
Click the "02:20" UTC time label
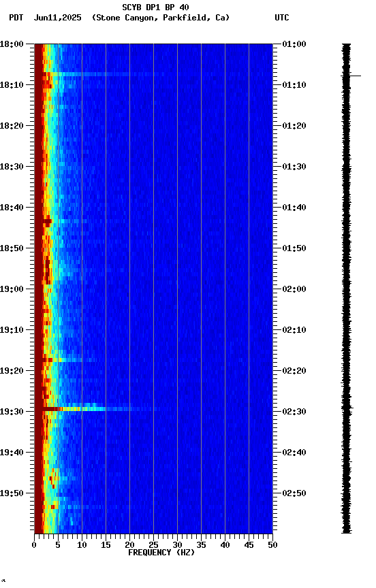(294, 371)
